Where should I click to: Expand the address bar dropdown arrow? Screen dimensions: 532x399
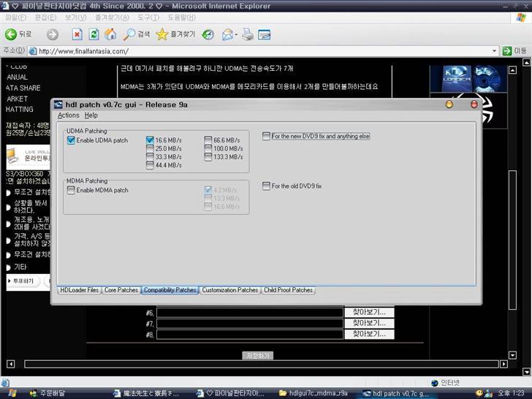[x=494, y=51]
